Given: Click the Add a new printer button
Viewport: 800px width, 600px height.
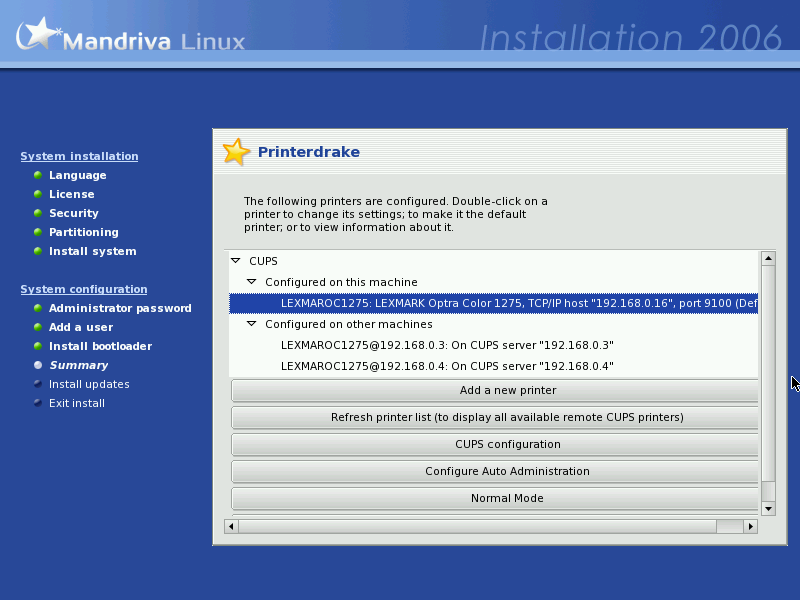Looking at the screenshot, I should point(494,390).
